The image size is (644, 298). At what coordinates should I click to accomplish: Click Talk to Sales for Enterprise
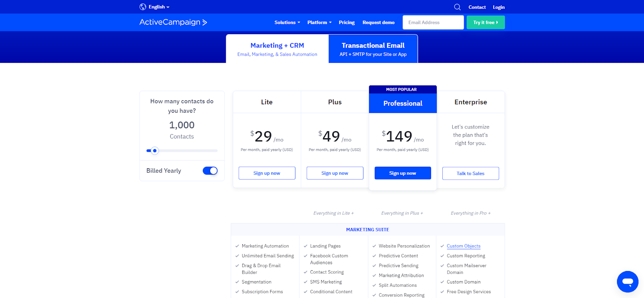point(471,174)
